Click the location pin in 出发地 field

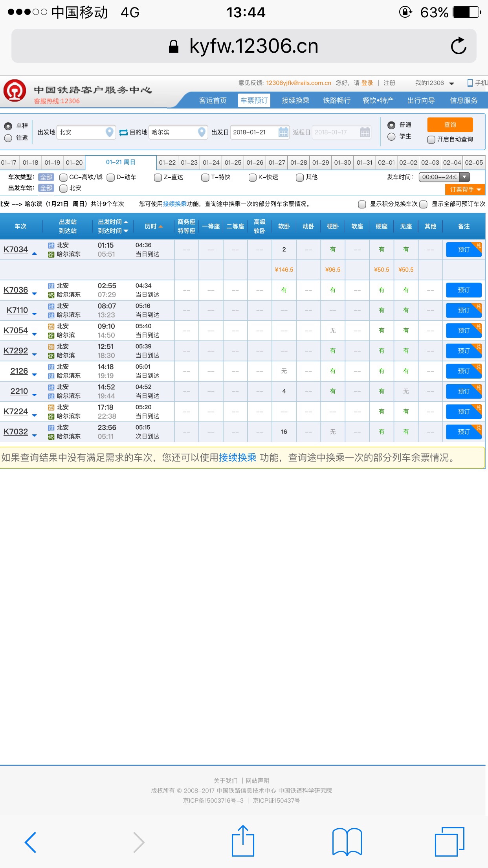(110, 132)
